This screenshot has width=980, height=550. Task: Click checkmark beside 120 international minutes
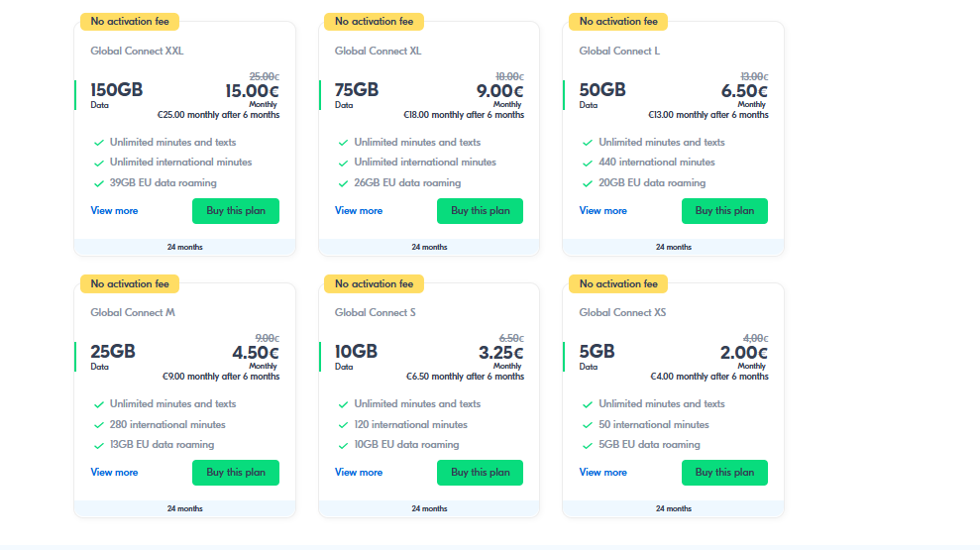point(343,425)
